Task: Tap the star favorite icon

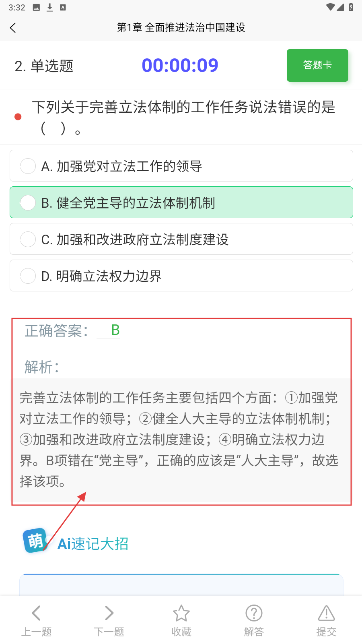Action: [181, 613]
